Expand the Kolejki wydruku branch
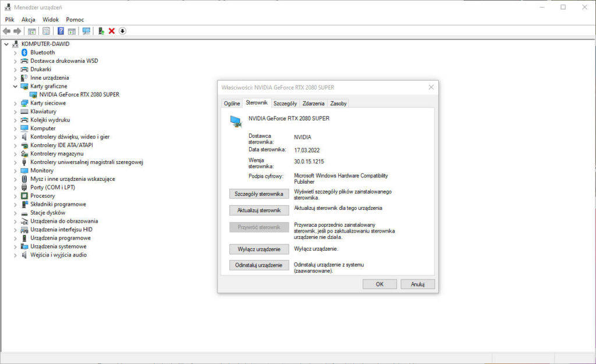The image size is (596, 364). pos(15,120)
